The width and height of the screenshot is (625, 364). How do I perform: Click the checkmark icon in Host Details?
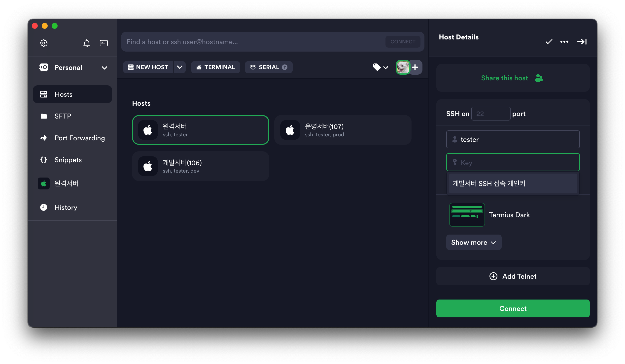click(x=549, y=42)
